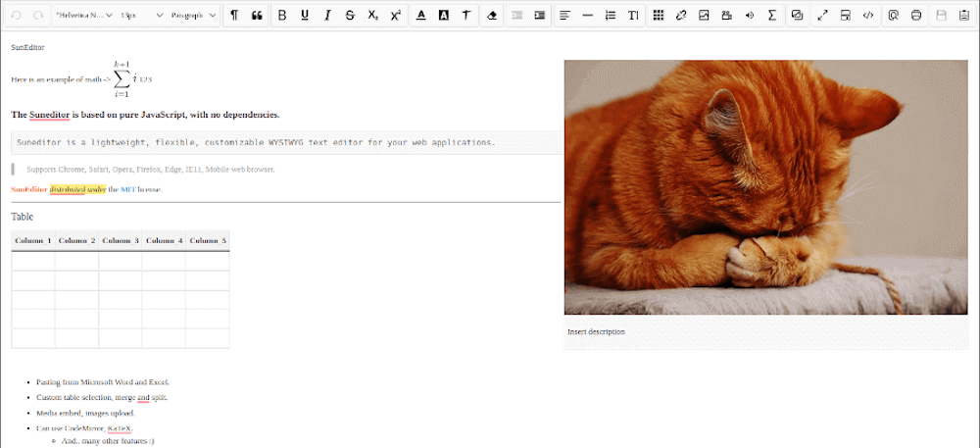Insert a link with the chain icon
The image size is (980, 448).
[x=681, y=16]
